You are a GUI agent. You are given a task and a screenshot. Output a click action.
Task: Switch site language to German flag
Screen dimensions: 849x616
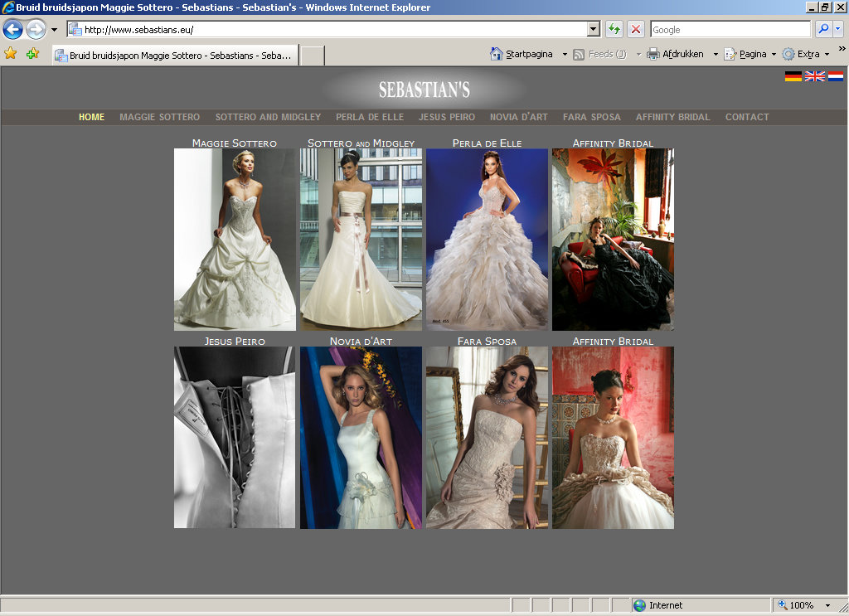click(x=793, y=76)
